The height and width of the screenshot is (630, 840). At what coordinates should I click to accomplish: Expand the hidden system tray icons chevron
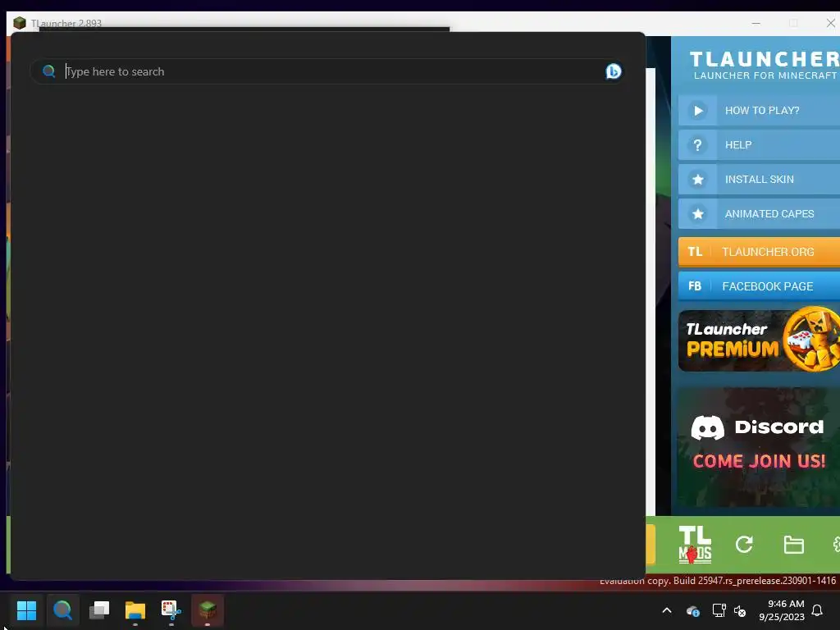pos(667,610)
